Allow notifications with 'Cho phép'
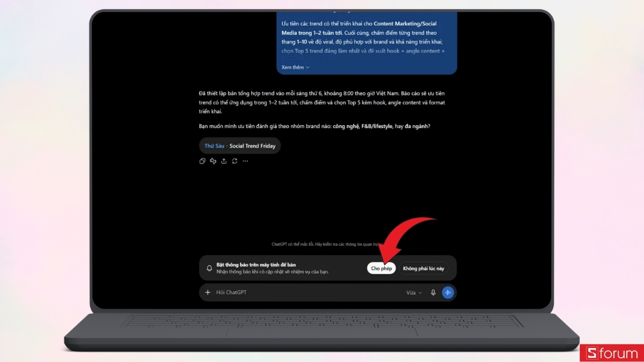 [382, 268]
